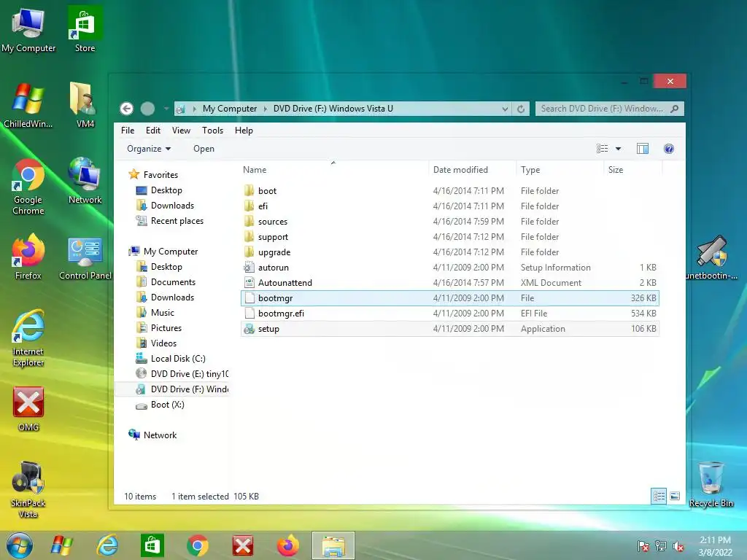Select the SkinPack Vista desktop icon
The image size is (747, 560).
point(28,491)
